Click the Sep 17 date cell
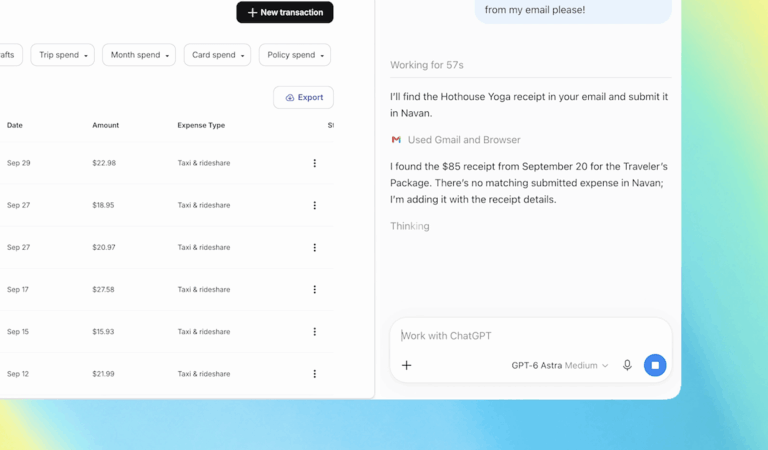The height and width of the screenshot is (450, 768). pyautogui.click(x=18, y=289)
